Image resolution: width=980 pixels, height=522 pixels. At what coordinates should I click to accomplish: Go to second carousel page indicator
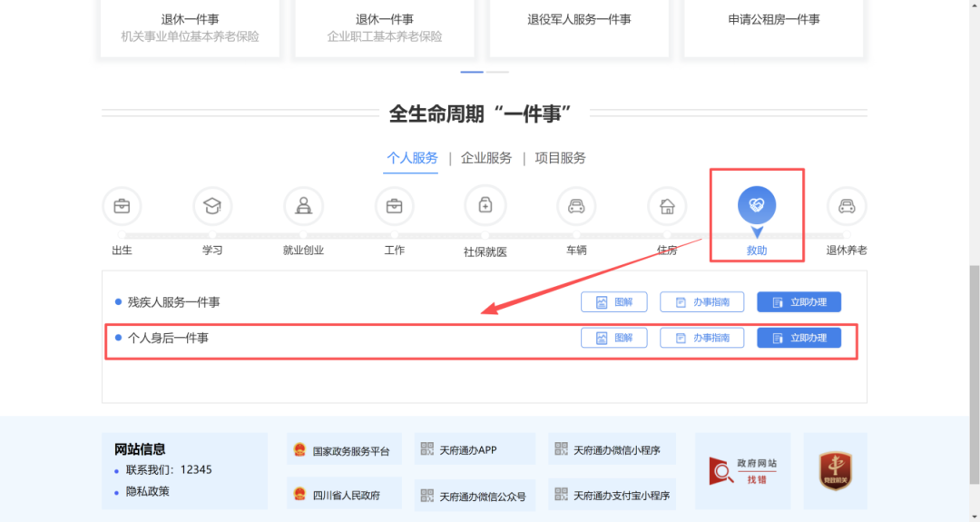tap(497, 72)
